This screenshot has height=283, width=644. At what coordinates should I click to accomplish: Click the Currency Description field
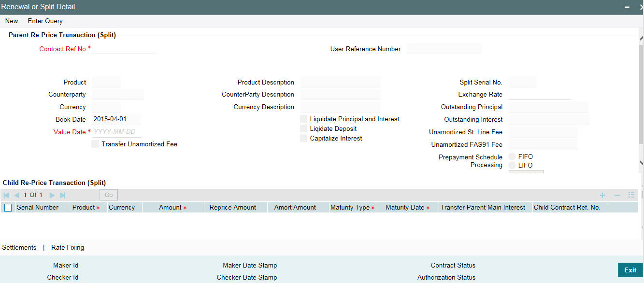341,107
